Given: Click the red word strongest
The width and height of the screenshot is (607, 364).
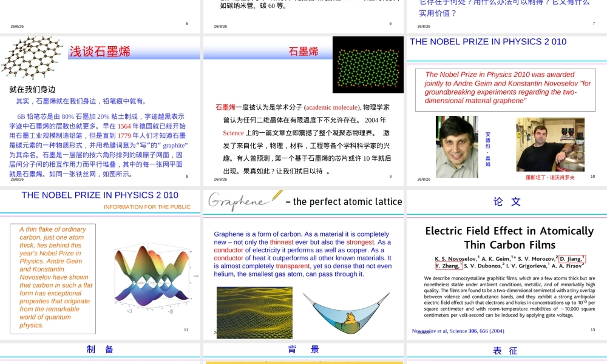Looking at the screenshot, I should 360,242.
